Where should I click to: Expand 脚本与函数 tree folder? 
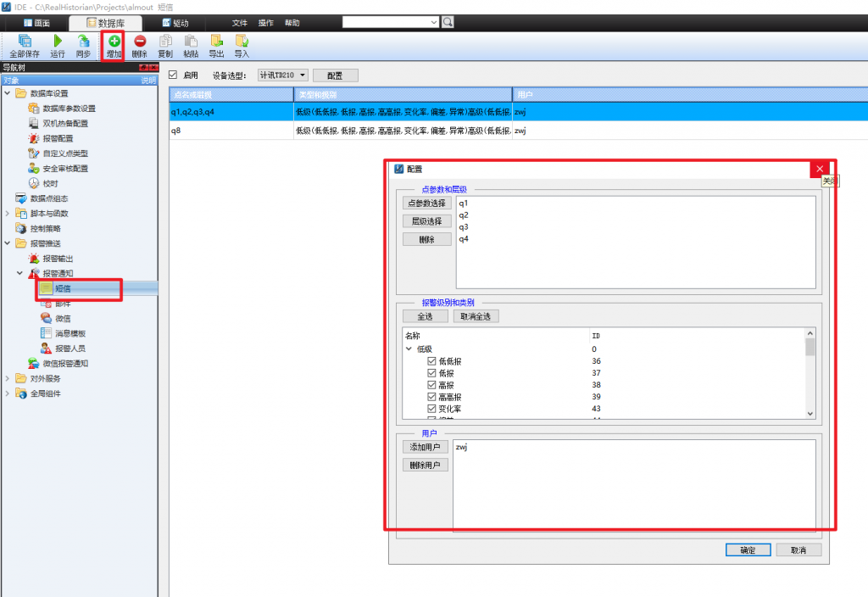7,213
